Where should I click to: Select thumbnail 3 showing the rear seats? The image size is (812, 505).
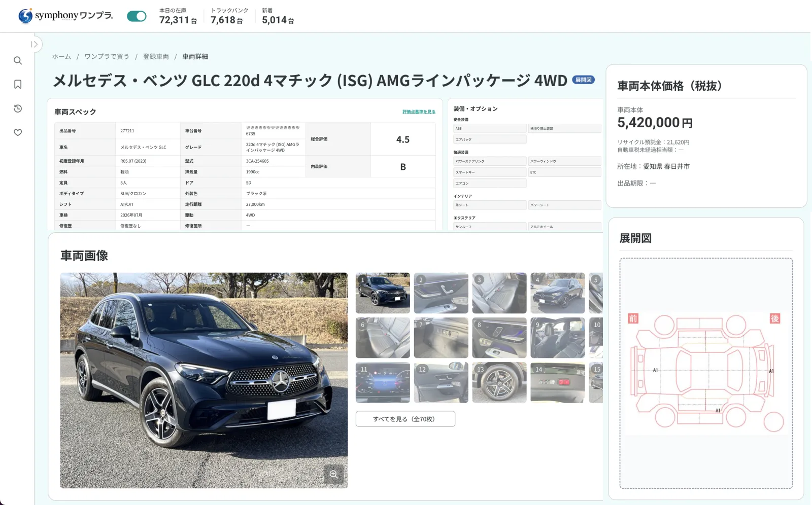[x=499, y=293]
